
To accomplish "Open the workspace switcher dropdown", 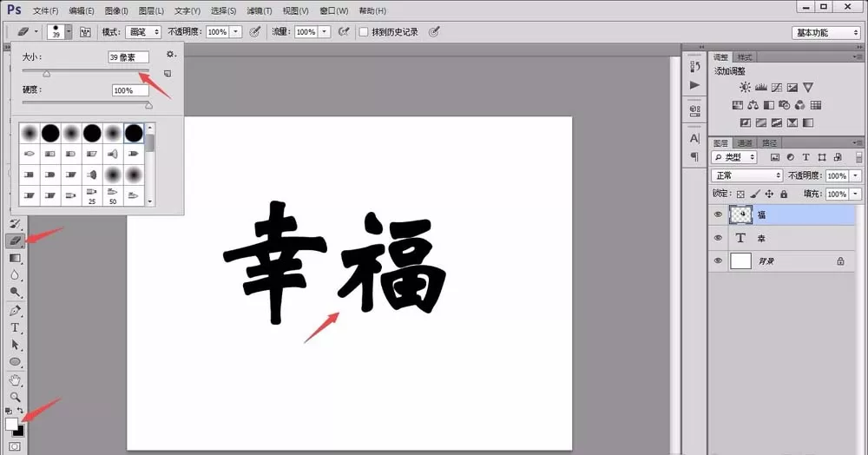I will click(825, 33).
